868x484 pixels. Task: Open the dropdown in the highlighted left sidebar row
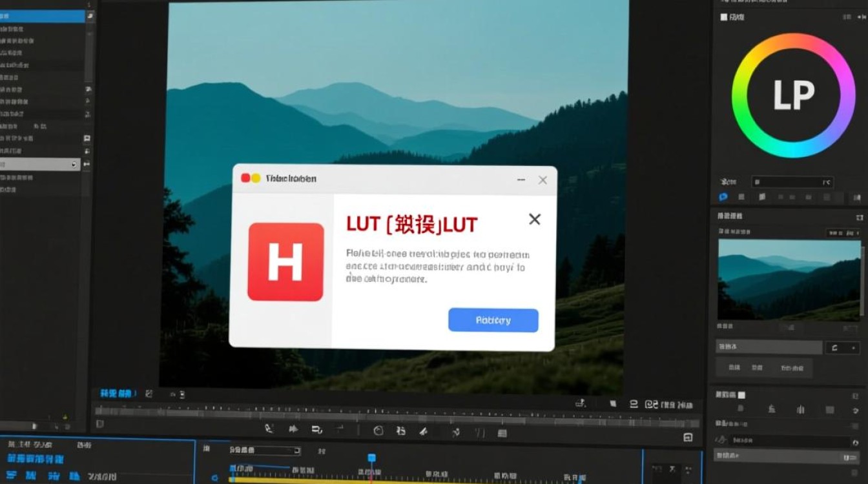point(73,165)
